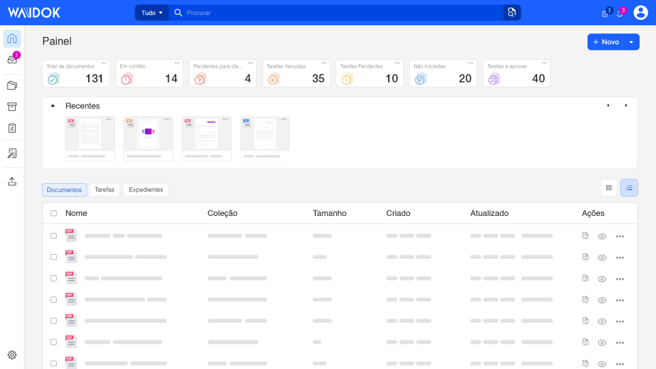Screen dimensions: 656x369
Task: Click the Em conflito alert icon
Action: (x=126, y=79)
